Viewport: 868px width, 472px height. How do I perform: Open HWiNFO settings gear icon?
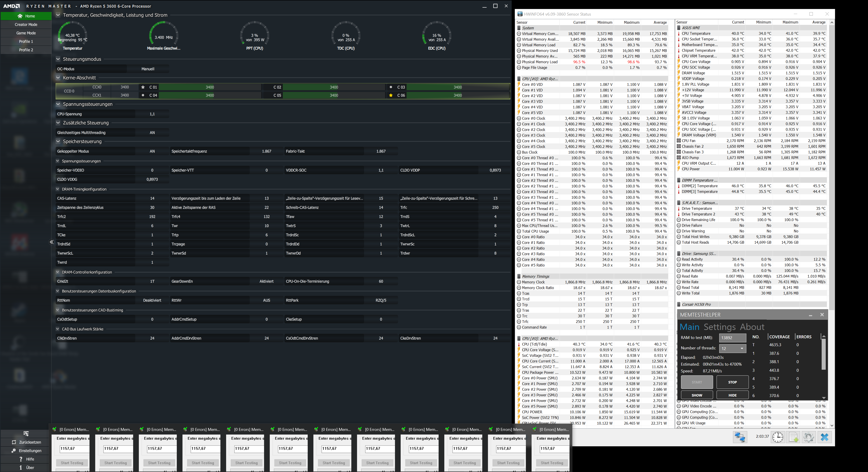coord(809,437)
